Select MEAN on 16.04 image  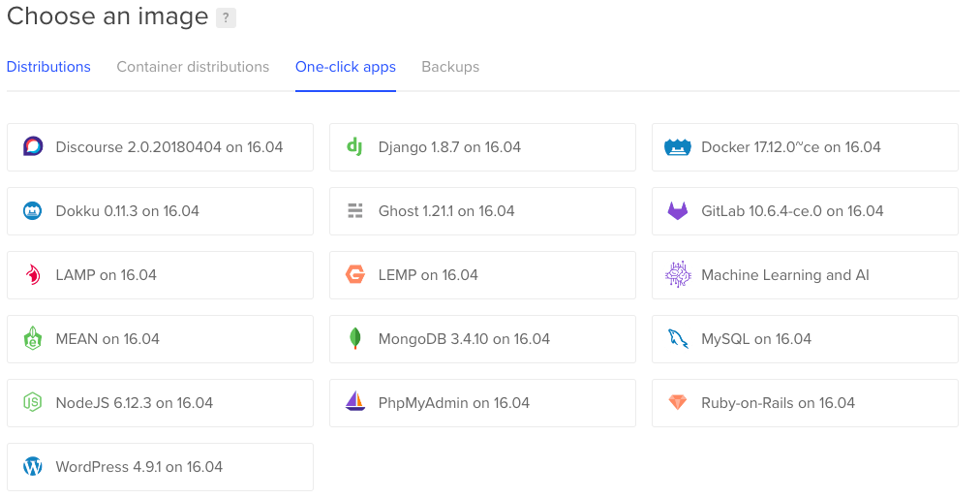point(160,339)
